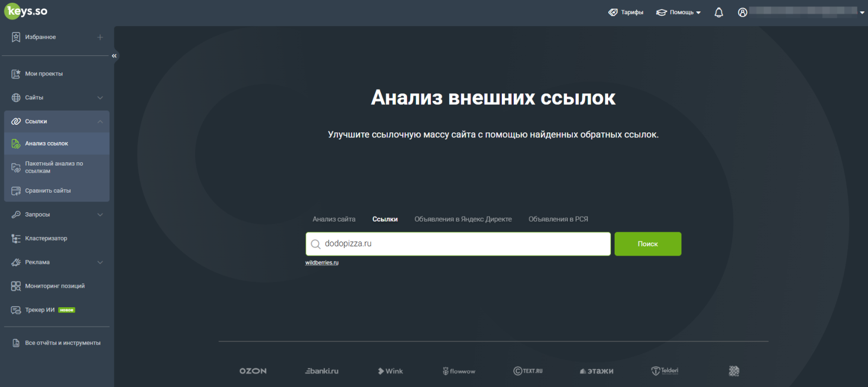Switch to Объявления в Яндекс Директе tab
This screenshot has width=868, height=387.
pyautogui.click(x=463, y=219)
